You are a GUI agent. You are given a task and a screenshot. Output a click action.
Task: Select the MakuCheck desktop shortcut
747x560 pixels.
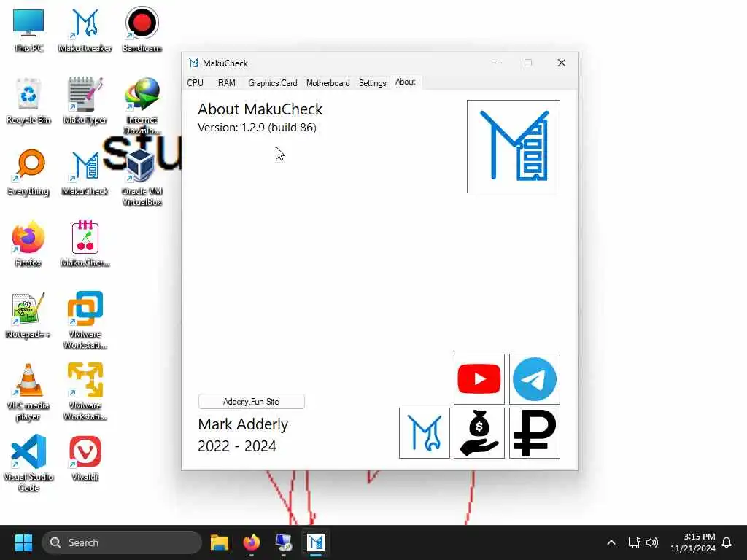(85, 172)
